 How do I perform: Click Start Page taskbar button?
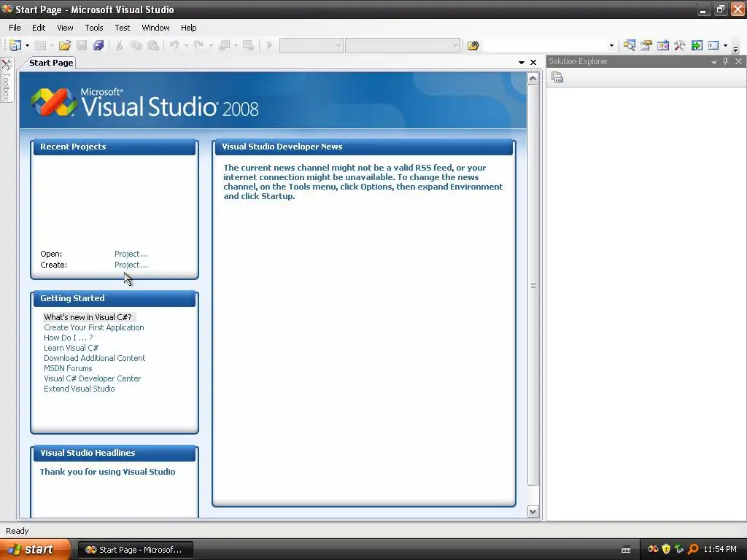[135, 550]
